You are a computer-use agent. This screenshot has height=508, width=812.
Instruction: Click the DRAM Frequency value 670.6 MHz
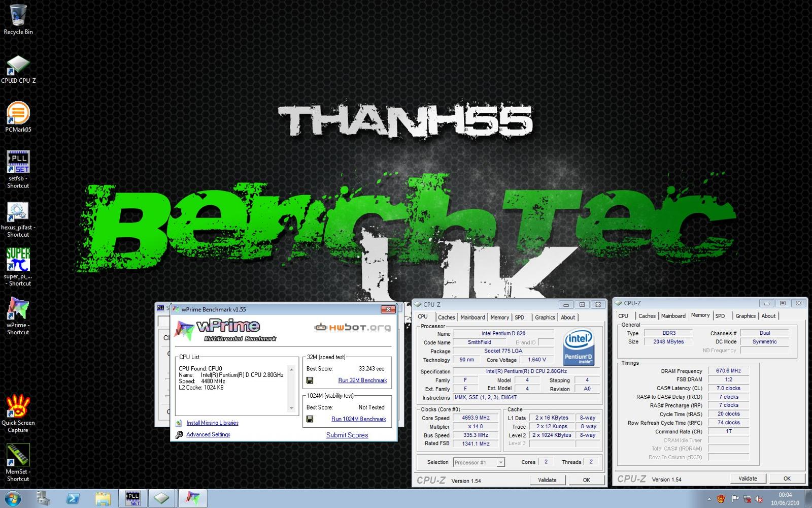(x=728, y=371)
